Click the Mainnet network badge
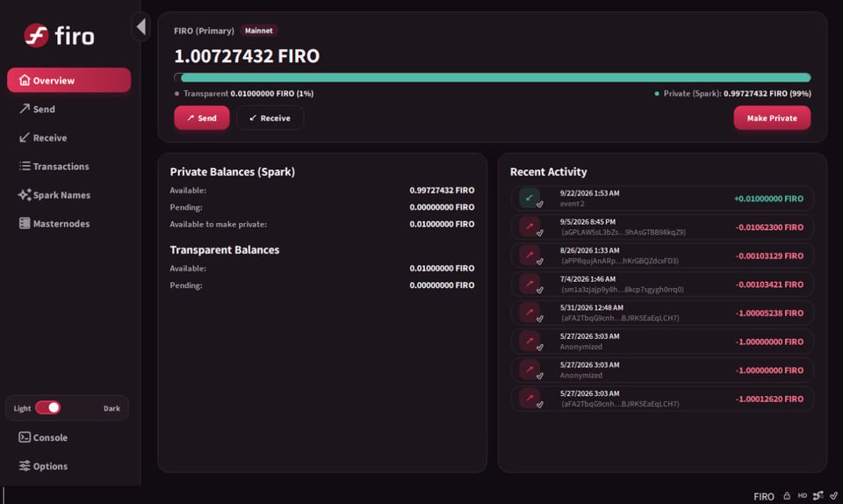 pyautogui.click(x=258, y=31)
